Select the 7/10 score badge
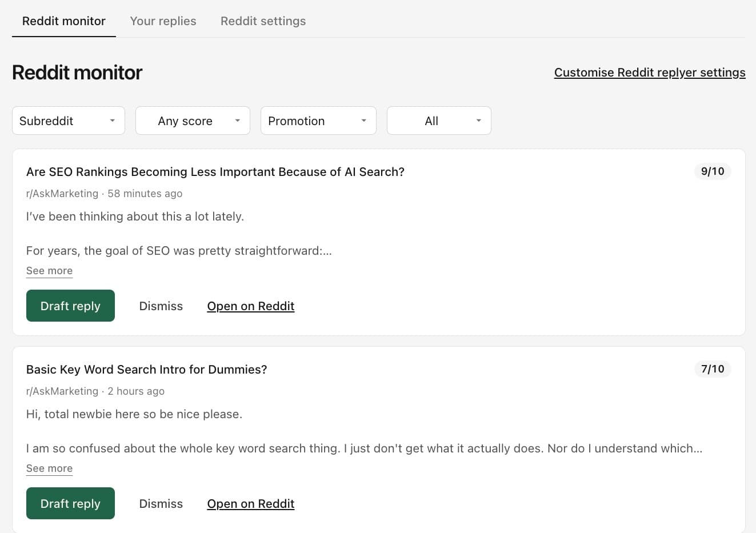This screenshot has height=533, width=756. [x=713, y=369]
